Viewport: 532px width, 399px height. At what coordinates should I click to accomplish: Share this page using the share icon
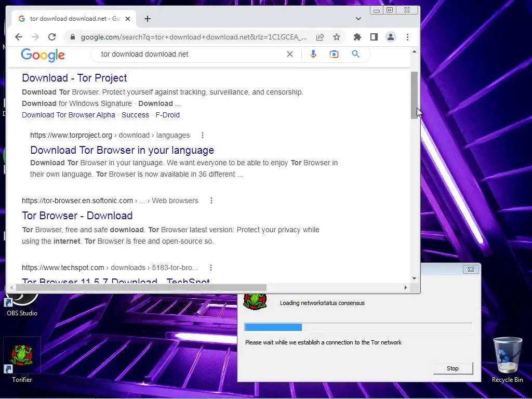320,37
